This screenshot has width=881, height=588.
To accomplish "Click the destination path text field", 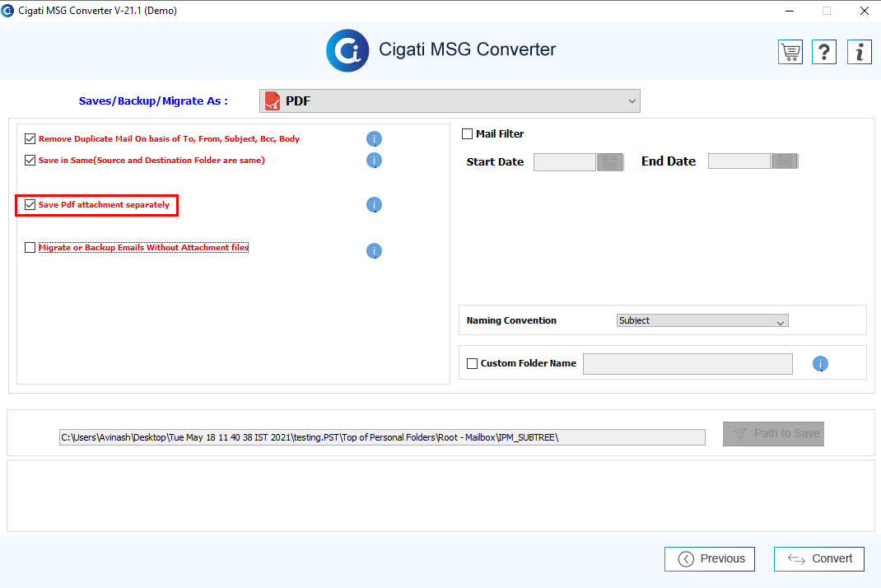I will click(382, 437).
